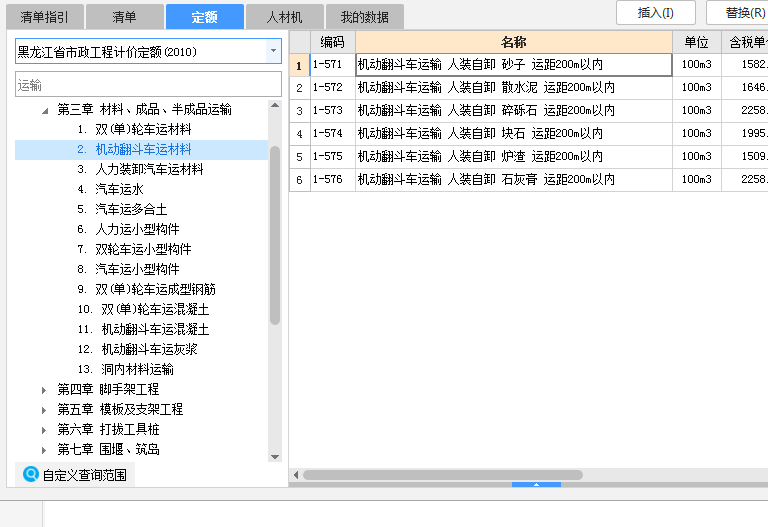Click table horizontal scrollbar left arrow

(x=296, y=475)
